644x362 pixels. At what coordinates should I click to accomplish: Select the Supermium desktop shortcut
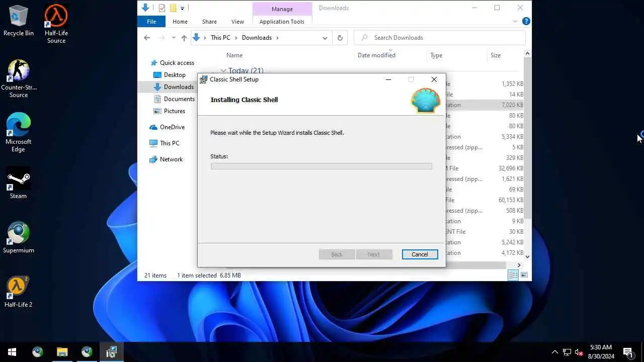coord(19,237)
